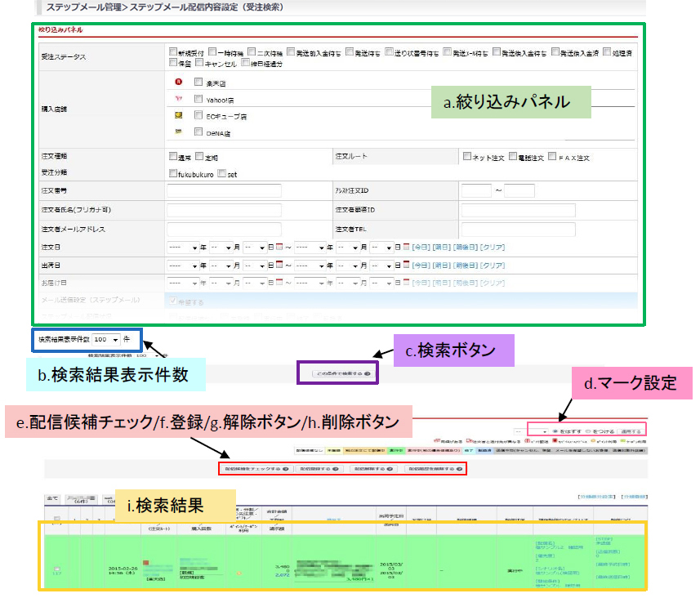Click the 適用する mark button
This screenshot has height=598, width=700.
tap(631, 432)
